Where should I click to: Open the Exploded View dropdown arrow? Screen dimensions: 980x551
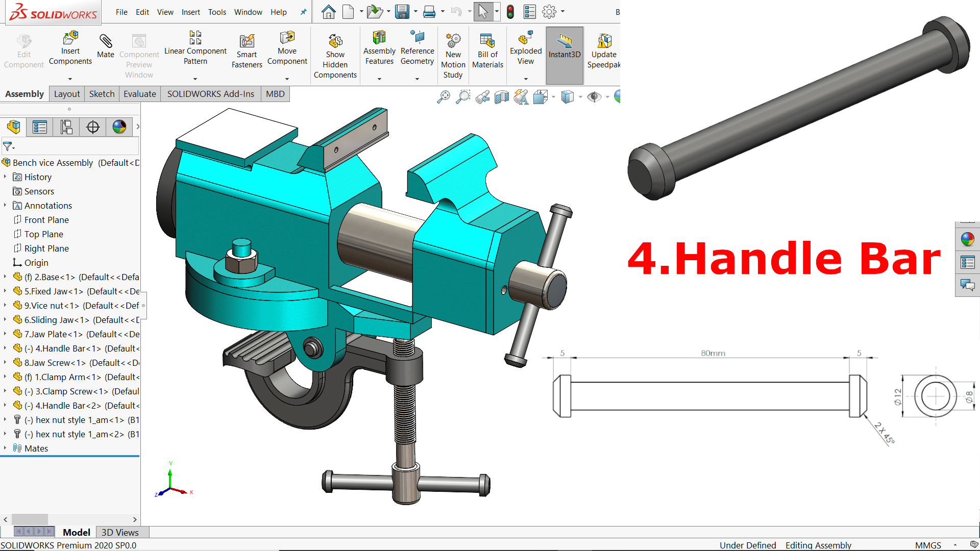(526, 79)
